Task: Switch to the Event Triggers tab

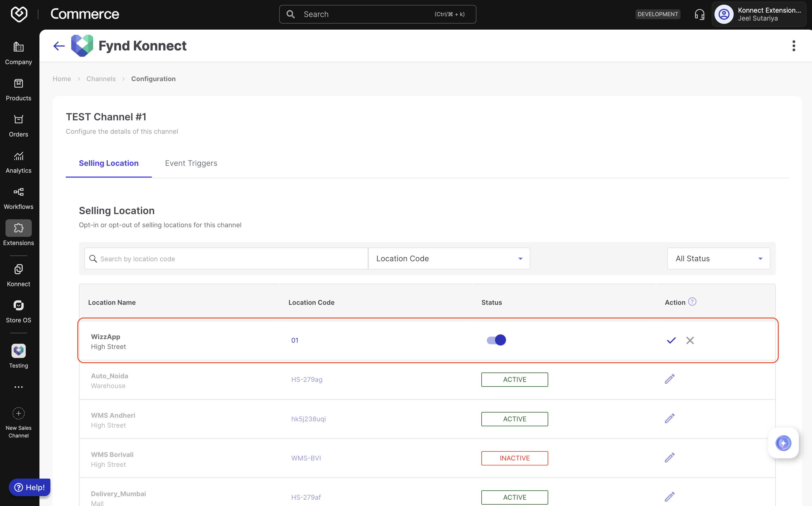Action: 191,163
